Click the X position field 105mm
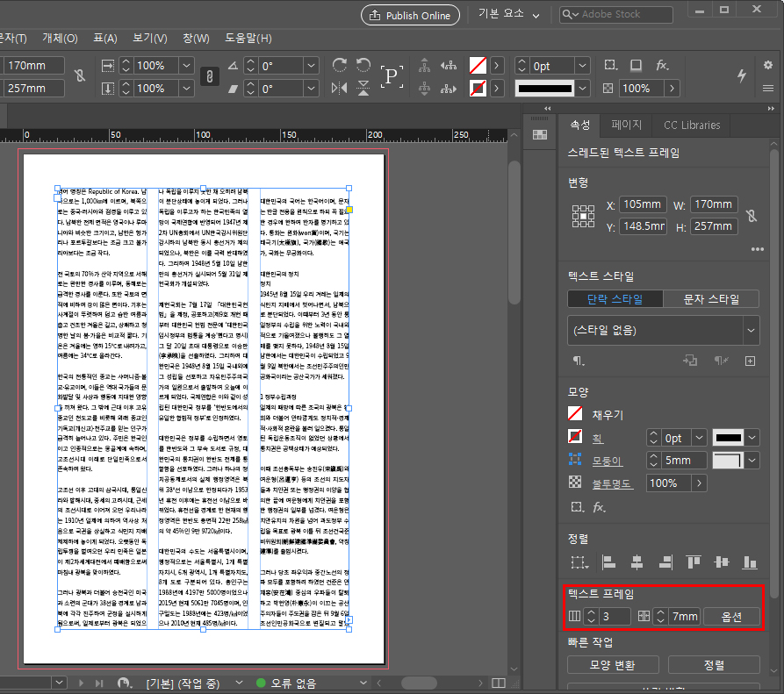This screenshot has height=694, width=784. click(x=643, y=204)
